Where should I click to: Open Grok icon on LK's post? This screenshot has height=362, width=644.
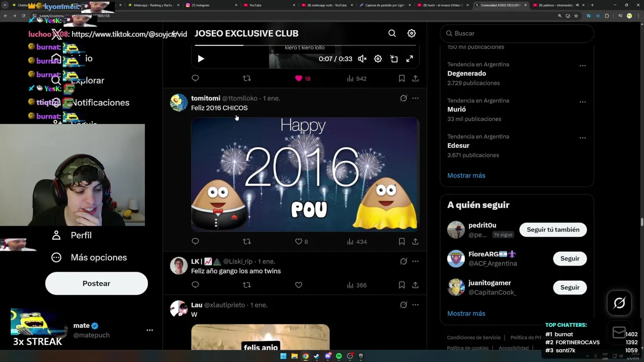404,261
